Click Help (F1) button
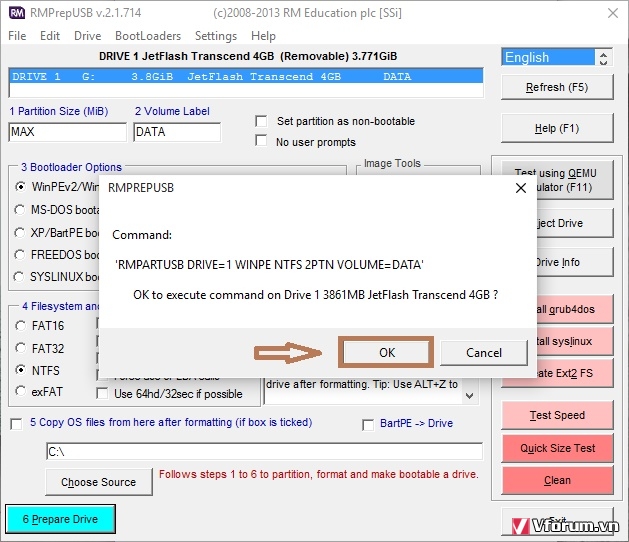629x542 pixels. coord(557,128)
